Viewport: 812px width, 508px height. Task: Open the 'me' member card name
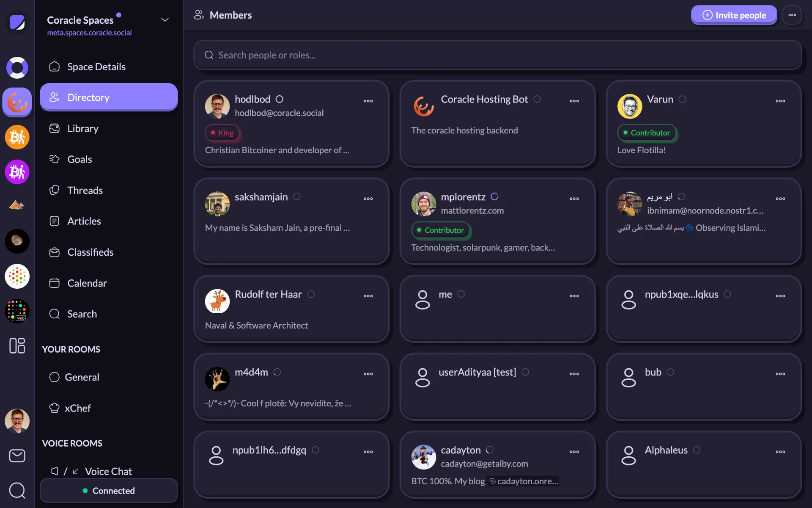445,294
